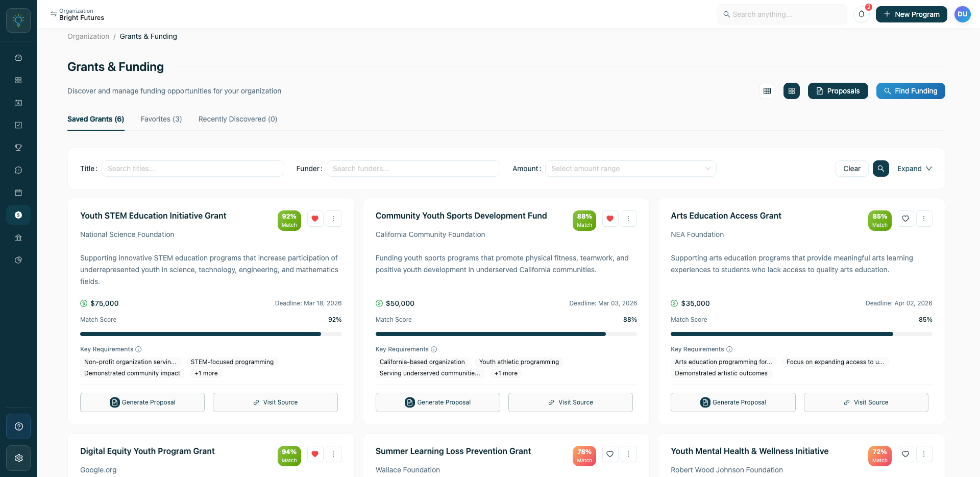Show info about Arts Education key requirements
This screenshot has width=980, height=477.
(x=729, y=349)
